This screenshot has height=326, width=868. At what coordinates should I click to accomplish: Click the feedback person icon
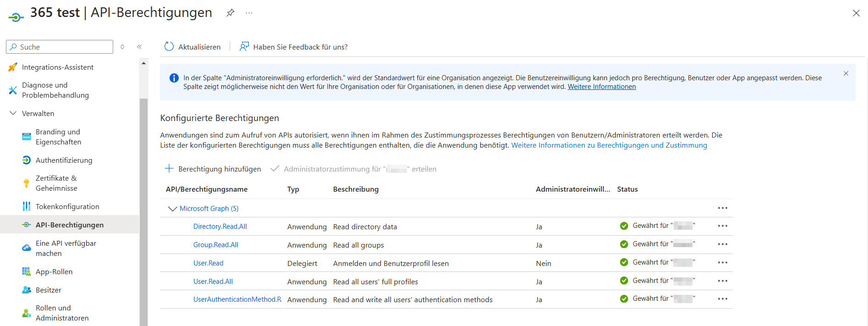(244, 47)
